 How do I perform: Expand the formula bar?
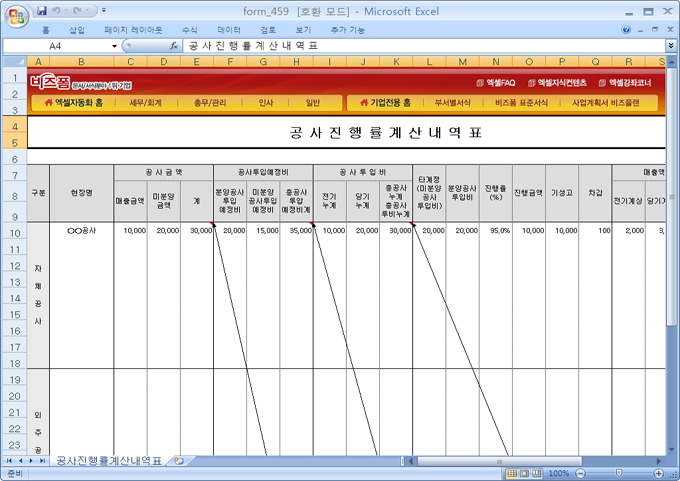(670, 46)
